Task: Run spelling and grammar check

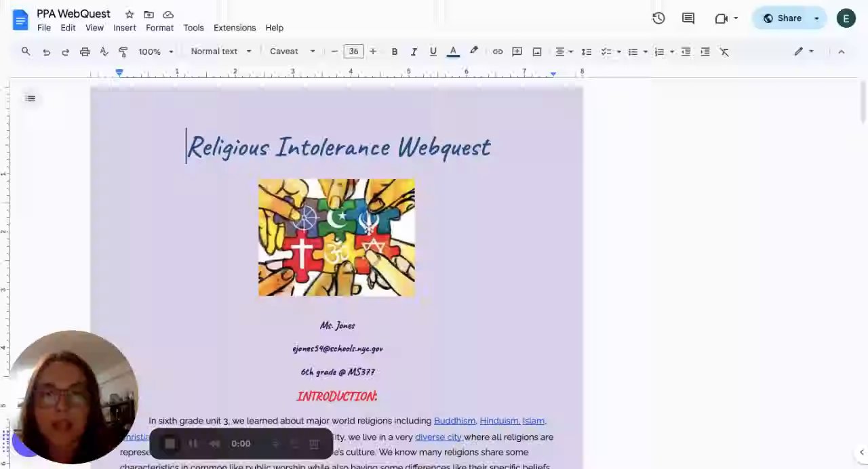Action: tap(104, 52)
